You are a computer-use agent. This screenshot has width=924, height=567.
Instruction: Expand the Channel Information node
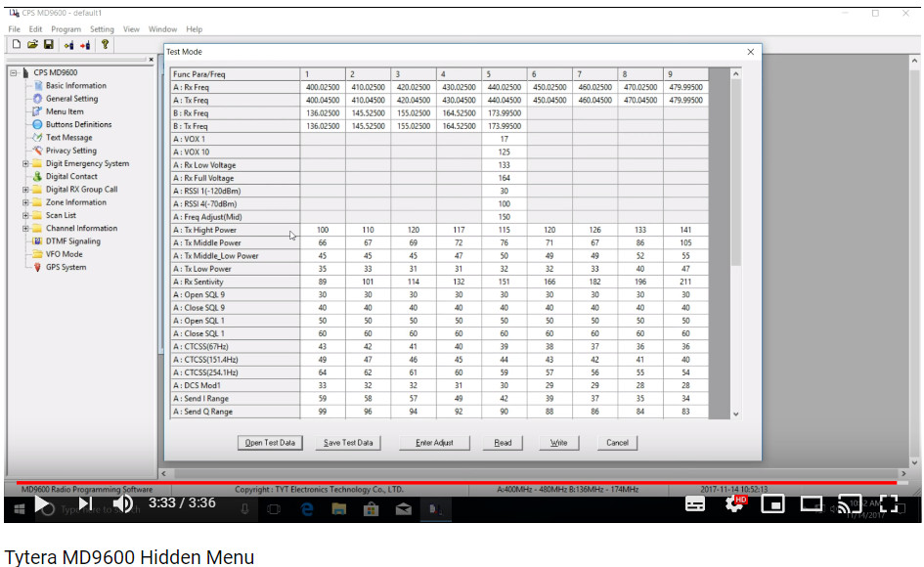(x=25, y=229)
